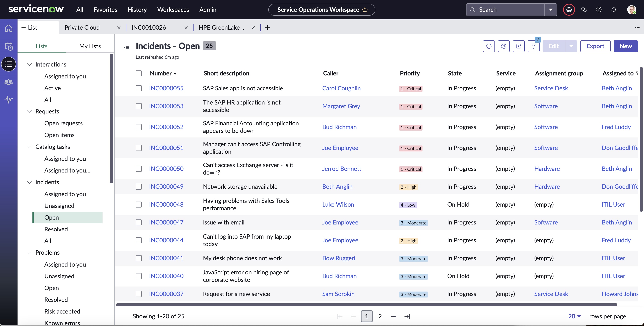The height and width of the screenshot is (326, 644).
Task: Click the Export button
Action: click(x=595, y=46)
